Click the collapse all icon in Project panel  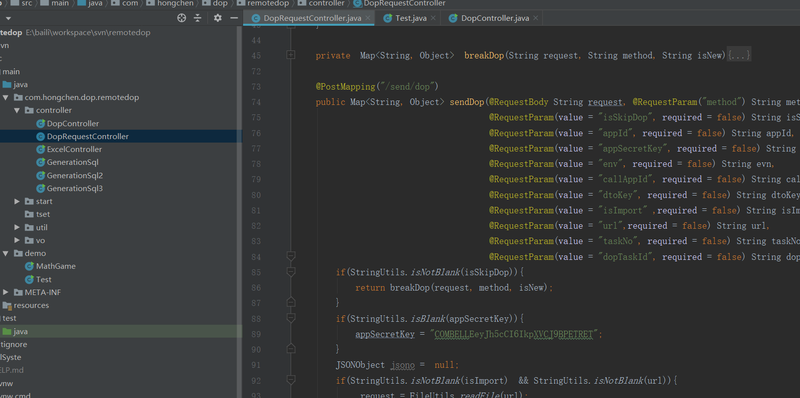click(198, 18)
